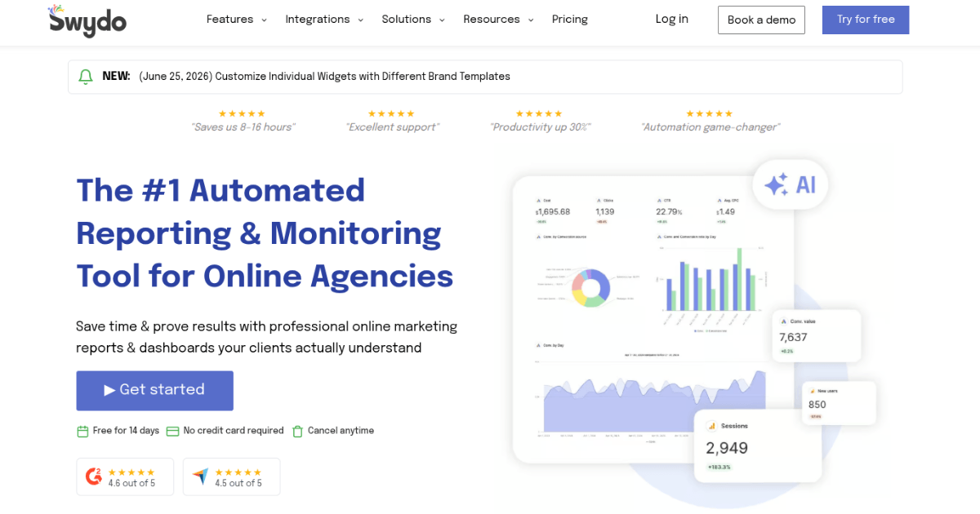Click the Capterra arrow logo icon
980x514 pixels.
[x=200, y=476]
